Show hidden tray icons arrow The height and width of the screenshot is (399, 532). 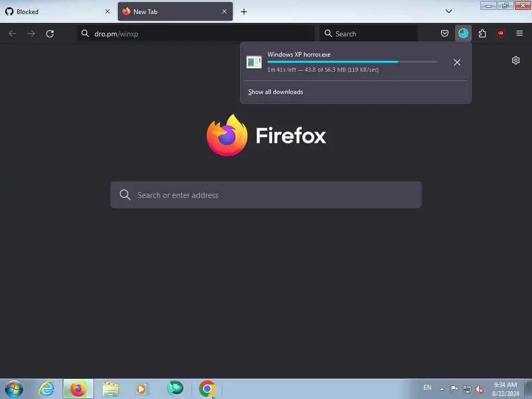[x=442, y=389]
